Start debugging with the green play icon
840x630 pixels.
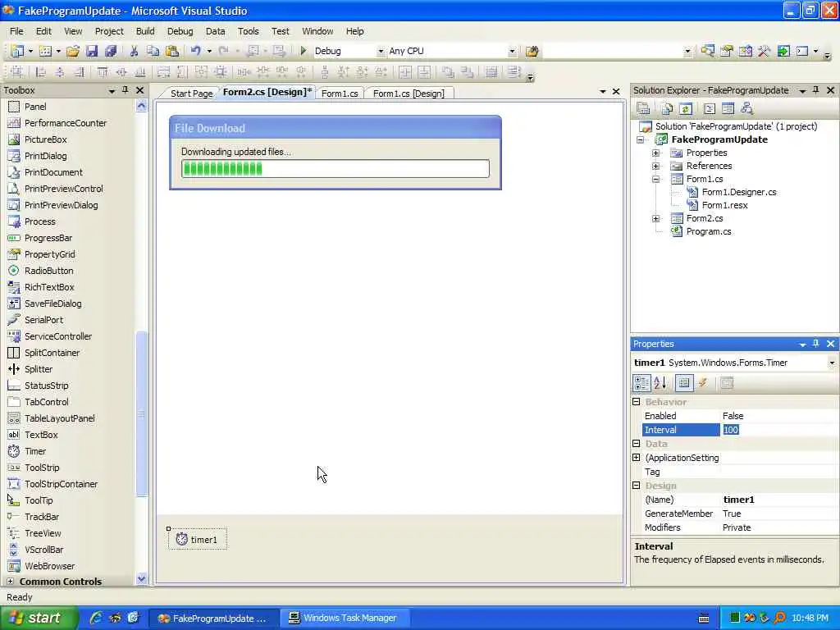pyautogui.click(x=304, y=51)
